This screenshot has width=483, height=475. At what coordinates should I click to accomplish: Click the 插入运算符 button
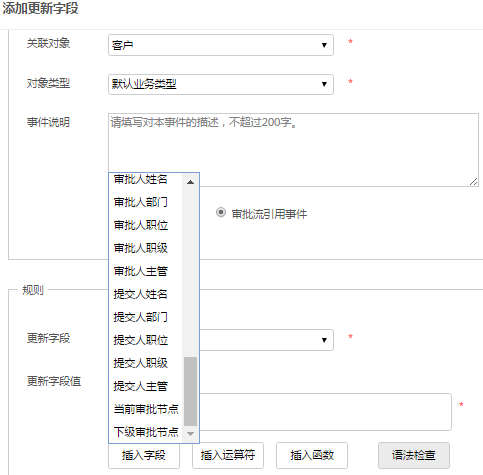click(228, 455)
